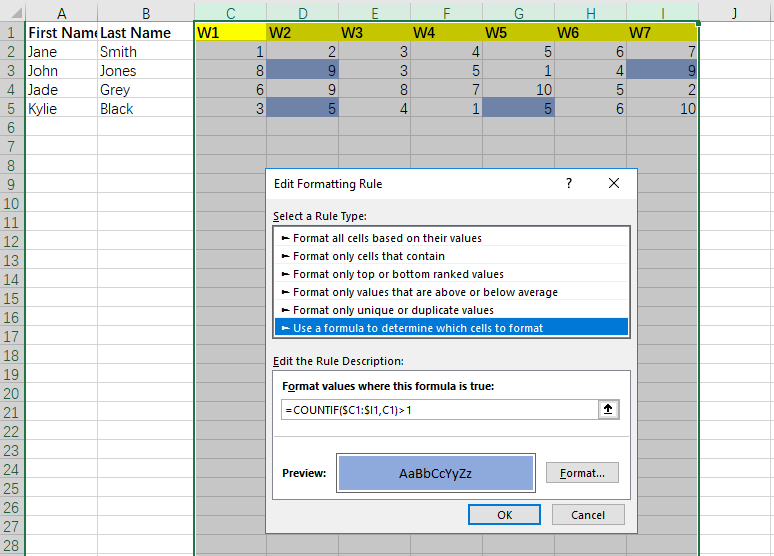Select row 10 header

pos(12,203)
